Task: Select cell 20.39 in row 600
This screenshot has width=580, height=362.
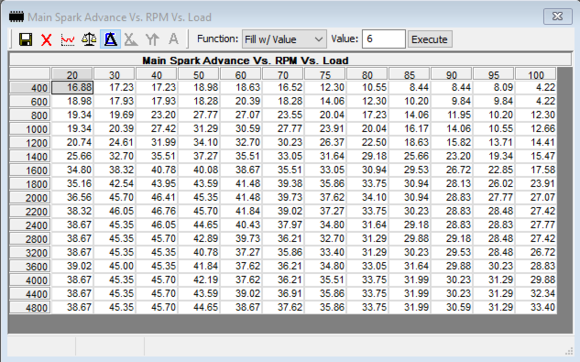Action: [x=241, y=101]
